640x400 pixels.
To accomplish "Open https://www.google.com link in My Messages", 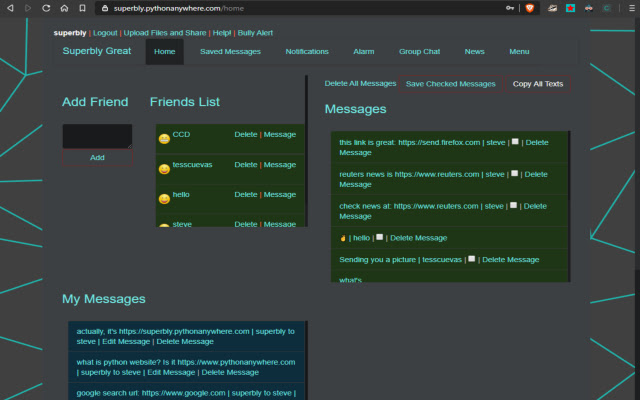I will 184,393.
